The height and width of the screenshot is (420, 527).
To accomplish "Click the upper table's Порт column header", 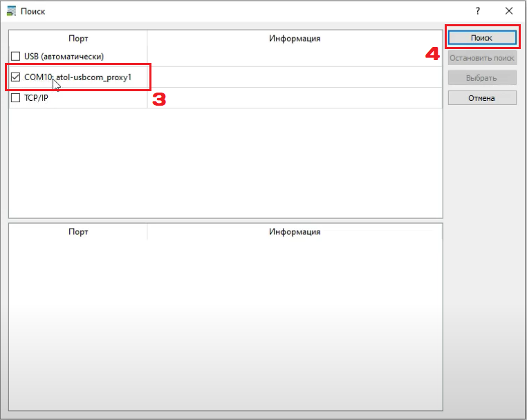I will point(78,39).
